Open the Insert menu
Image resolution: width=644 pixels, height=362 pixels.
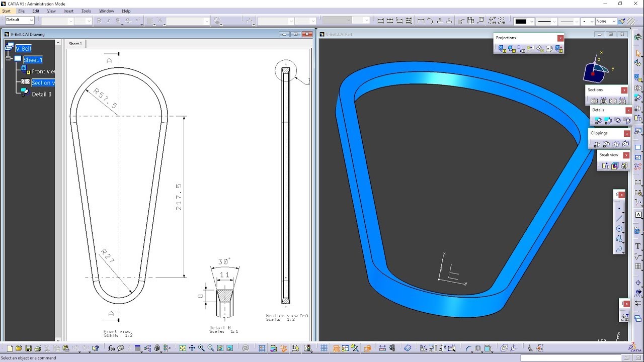[x=68, y=11]
